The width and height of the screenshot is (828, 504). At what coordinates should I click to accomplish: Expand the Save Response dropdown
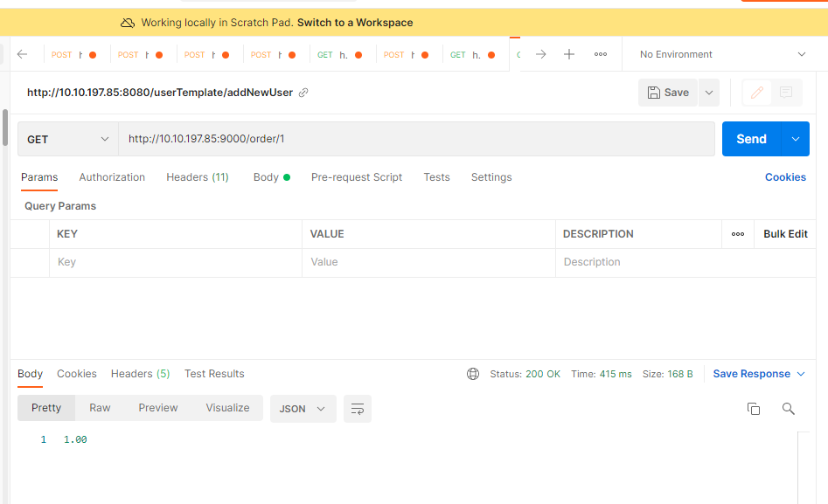tap(759, 374)
